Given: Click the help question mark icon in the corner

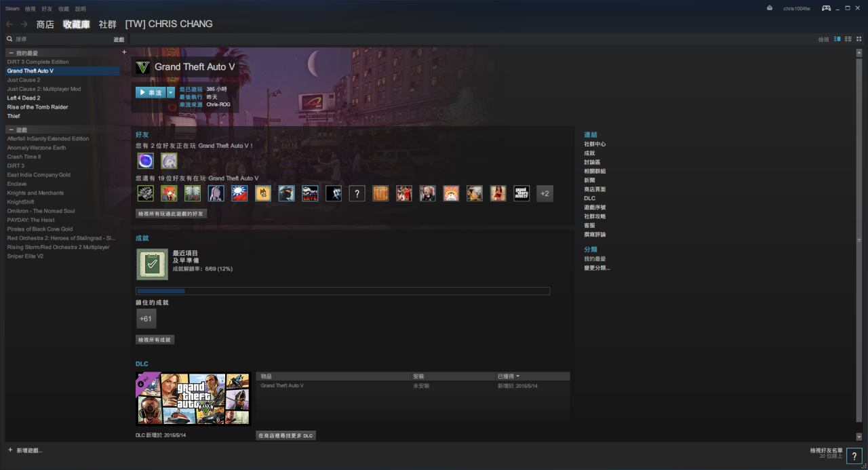Looking at the screenshot, I should point(854,456).
